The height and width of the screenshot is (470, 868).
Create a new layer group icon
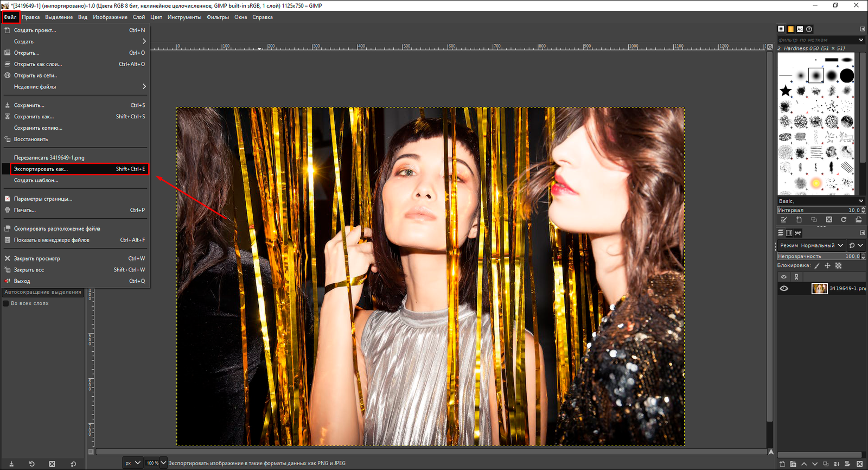coord(793,464)
